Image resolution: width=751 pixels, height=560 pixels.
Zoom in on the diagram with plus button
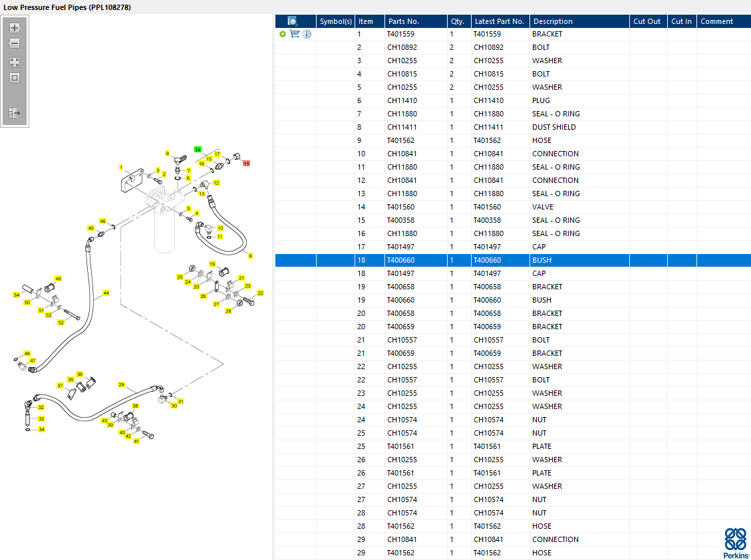click(15, 28)
